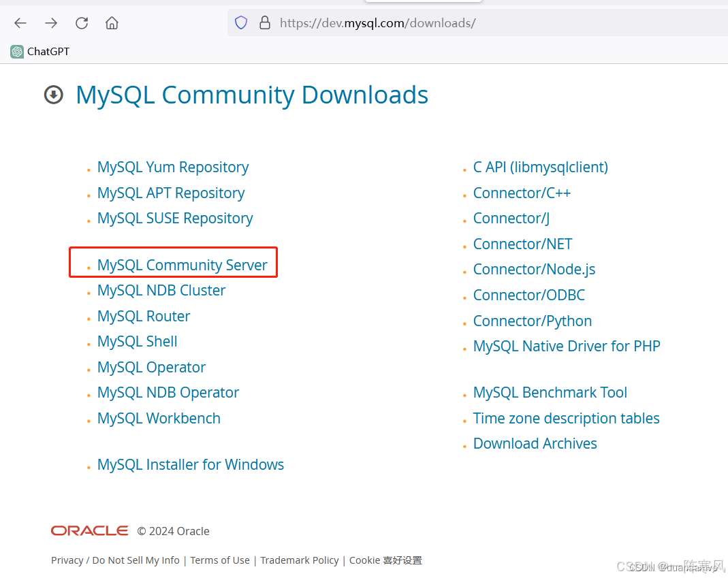Open the shield tracking protection icon
This screenshot has height=578, width=728.
click(241, 22)
